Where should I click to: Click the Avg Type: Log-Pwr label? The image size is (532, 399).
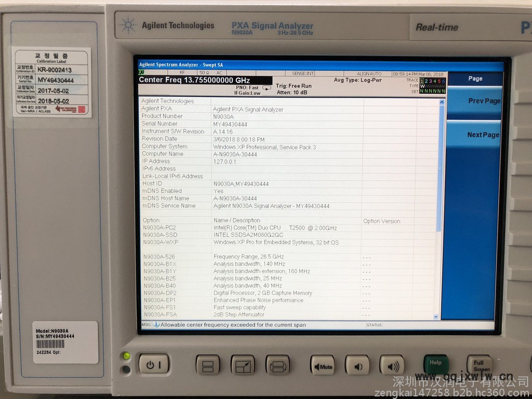coord(357,80)
